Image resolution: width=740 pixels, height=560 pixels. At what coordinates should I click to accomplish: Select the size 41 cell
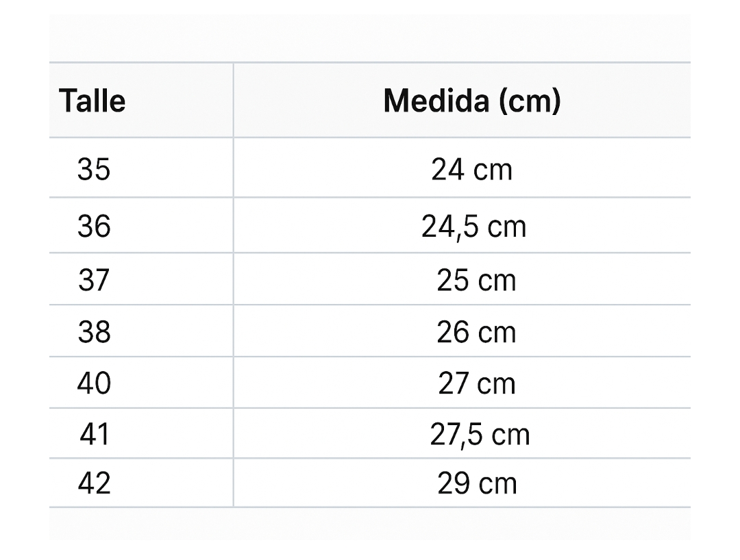coord(95,434)
